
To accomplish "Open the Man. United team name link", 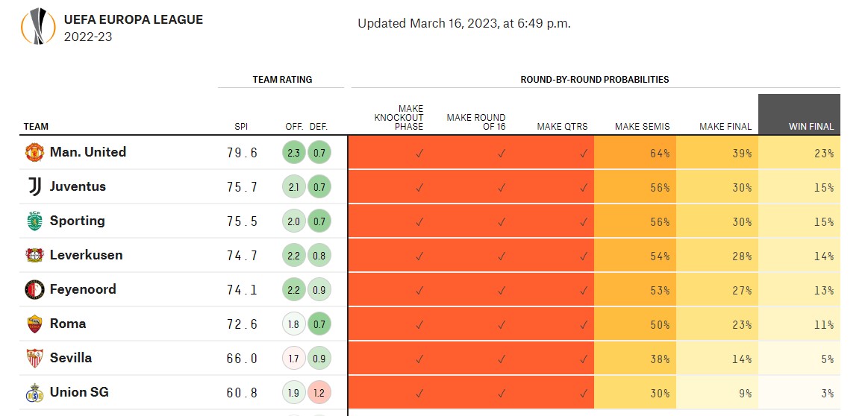I will [88, 152].
